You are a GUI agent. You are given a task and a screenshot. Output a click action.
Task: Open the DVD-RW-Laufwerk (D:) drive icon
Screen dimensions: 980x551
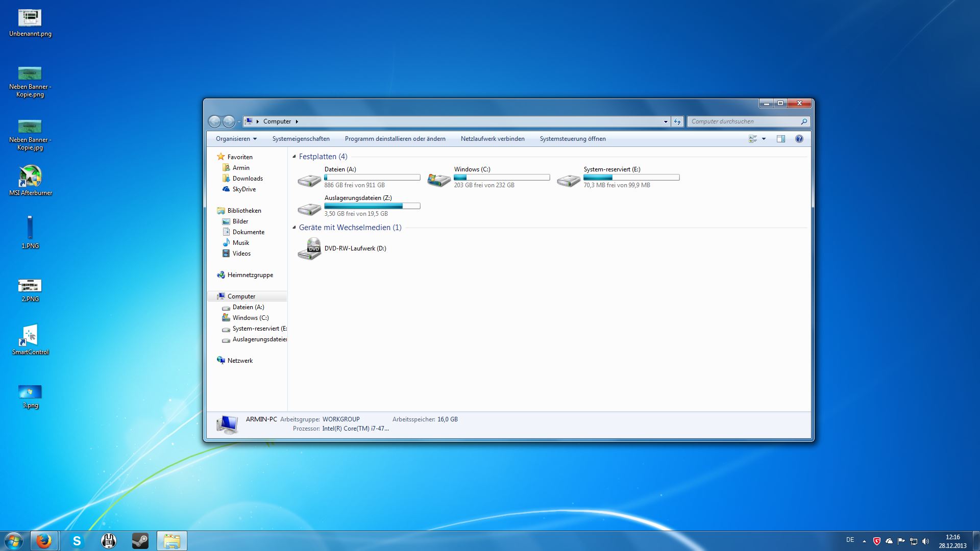point(309,249)
